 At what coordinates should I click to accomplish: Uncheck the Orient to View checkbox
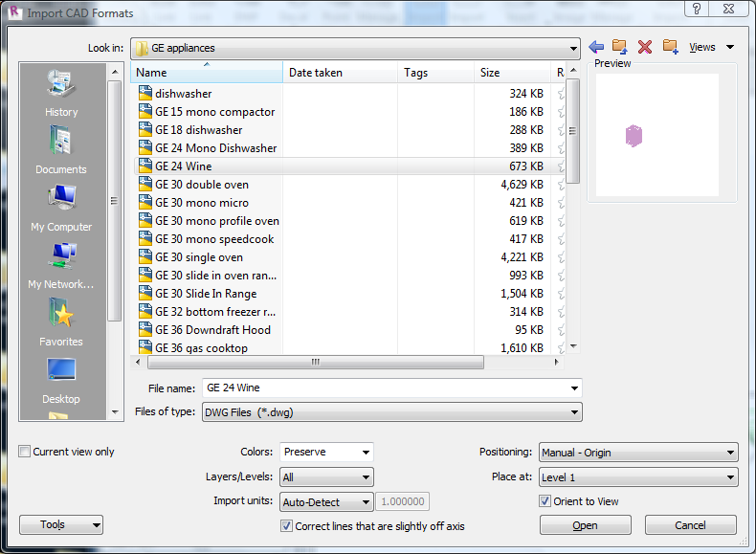pos(545,501)
